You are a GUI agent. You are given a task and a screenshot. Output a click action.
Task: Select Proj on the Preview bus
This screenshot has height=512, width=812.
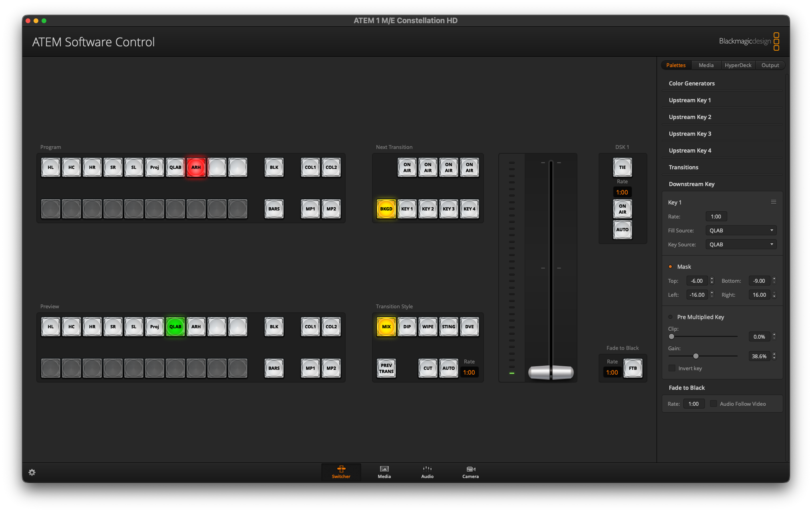pyautogui.click(x=155, y=327)
